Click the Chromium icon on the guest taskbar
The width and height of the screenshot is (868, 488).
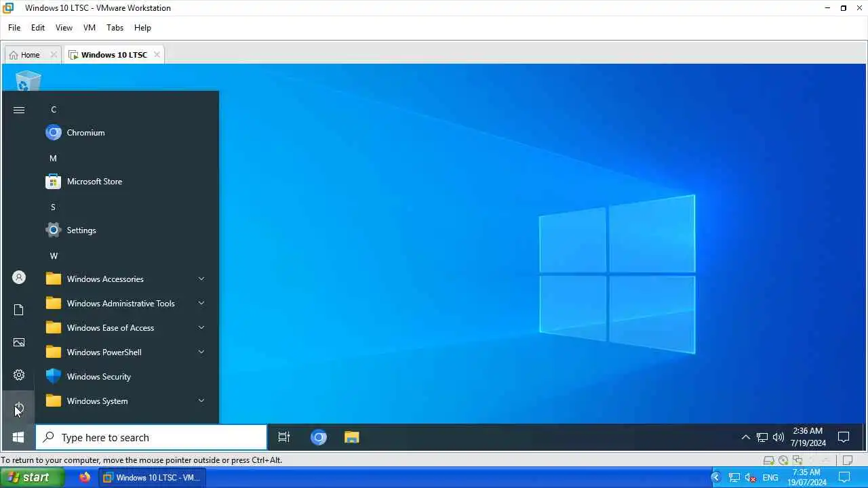(319, 437)
